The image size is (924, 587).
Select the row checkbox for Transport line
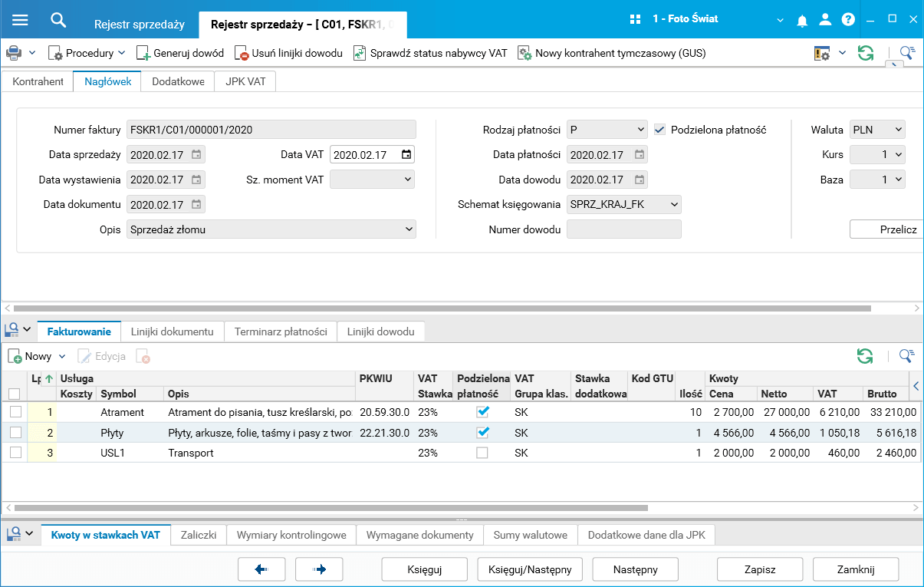pyautogui.click(x=15, y=453)
